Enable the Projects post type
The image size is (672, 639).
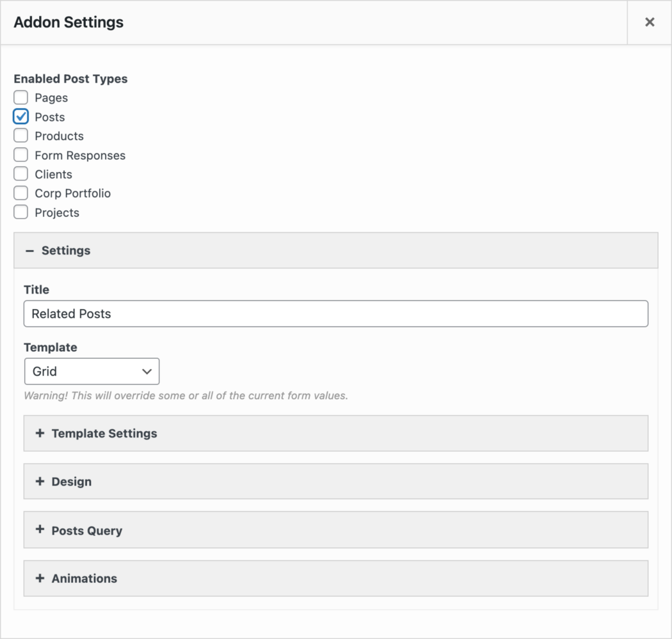pyautogui.click(x=21, y=212)
